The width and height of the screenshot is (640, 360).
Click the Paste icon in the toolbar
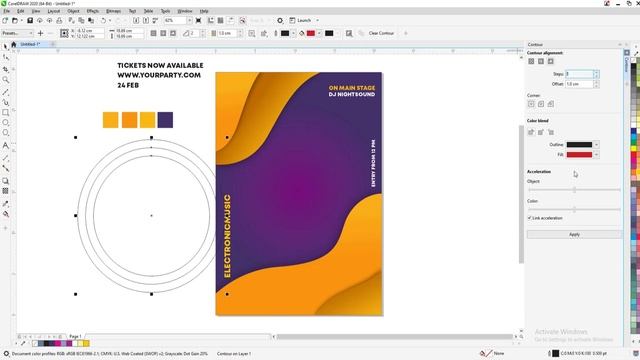tap(91, 20)
